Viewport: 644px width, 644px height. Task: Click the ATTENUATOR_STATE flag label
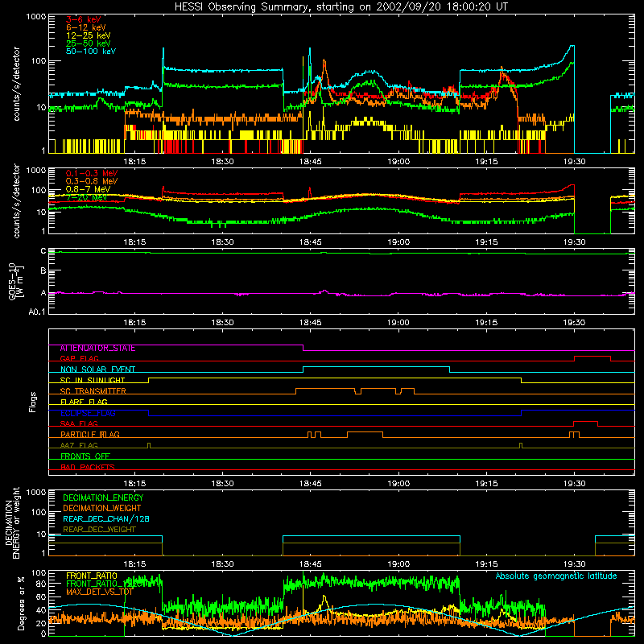pos(97,349)
